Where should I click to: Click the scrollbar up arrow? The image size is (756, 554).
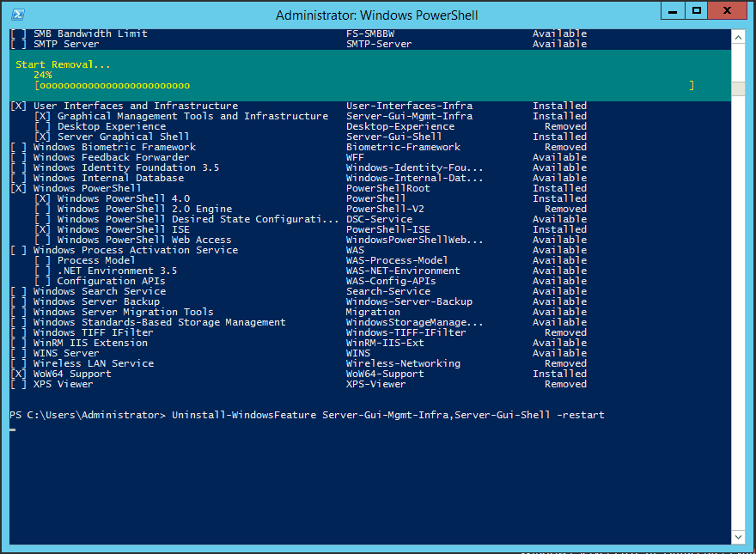click(738, 37)
